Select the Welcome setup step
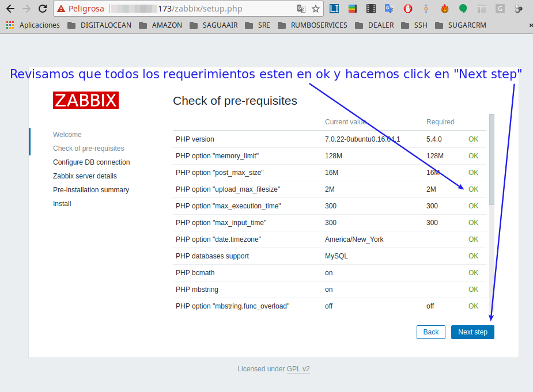This screenshot has height=392, width=533. click(x=67, y=135)
